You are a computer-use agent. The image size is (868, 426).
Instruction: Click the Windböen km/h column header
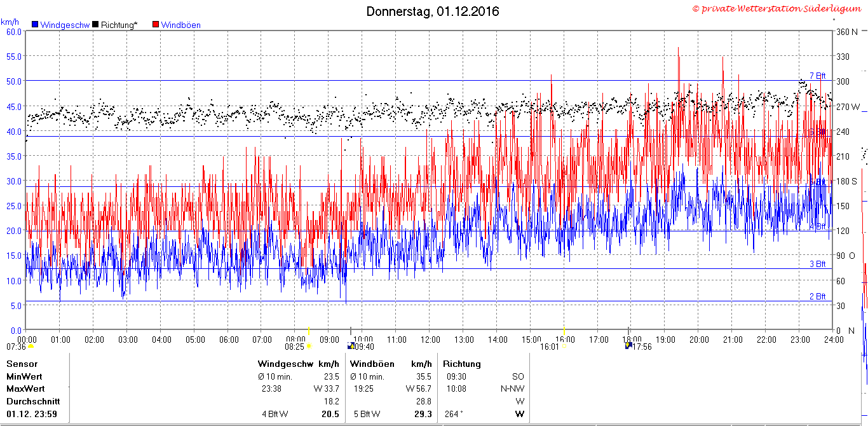pos(391,364)
